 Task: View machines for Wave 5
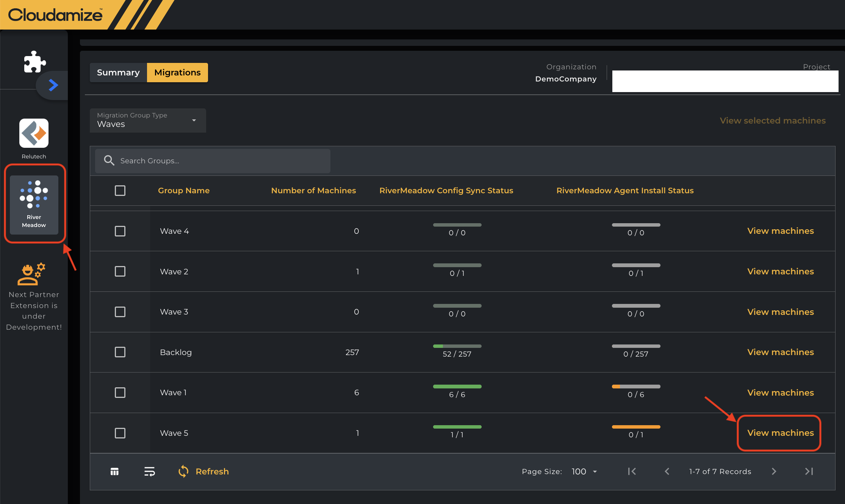coord(781,433)
